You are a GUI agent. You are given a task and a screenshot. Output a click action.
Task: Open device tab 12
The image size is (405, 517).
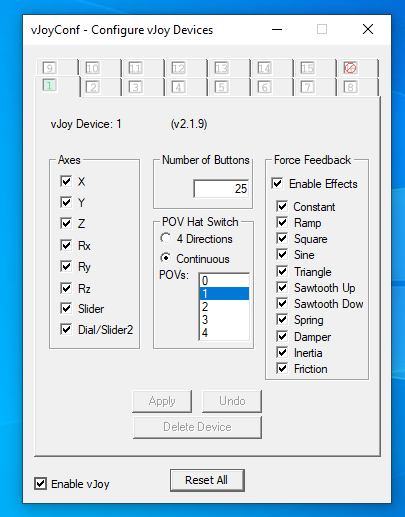pos(186,68)
